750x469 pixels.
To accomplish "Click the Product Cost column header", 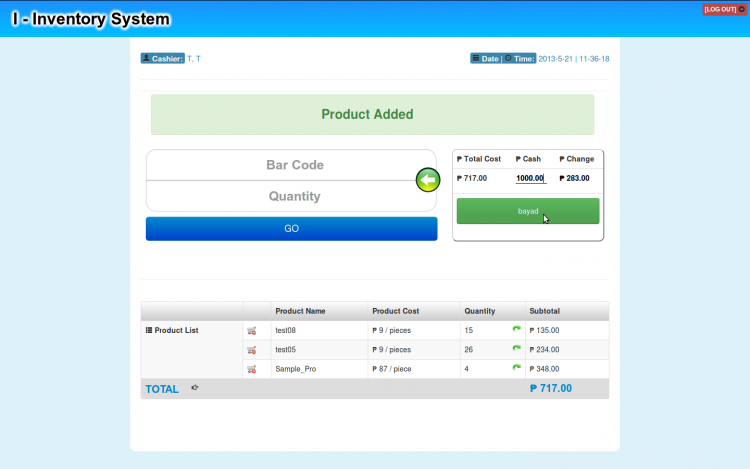I will pyautogui.click(x=396, y=311).
